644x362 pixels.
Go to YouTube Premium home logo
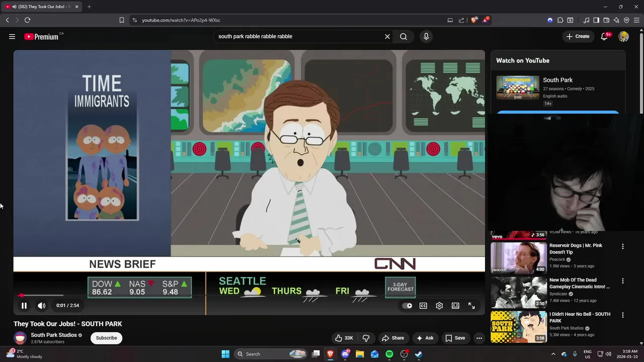pos(41,37)
